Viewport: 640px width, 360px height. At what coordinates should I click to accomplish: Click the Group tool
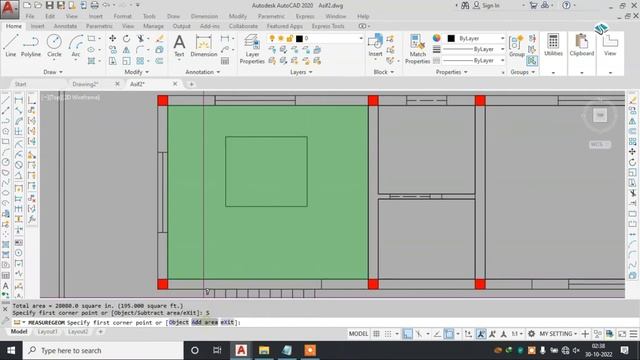pos(517,45)
